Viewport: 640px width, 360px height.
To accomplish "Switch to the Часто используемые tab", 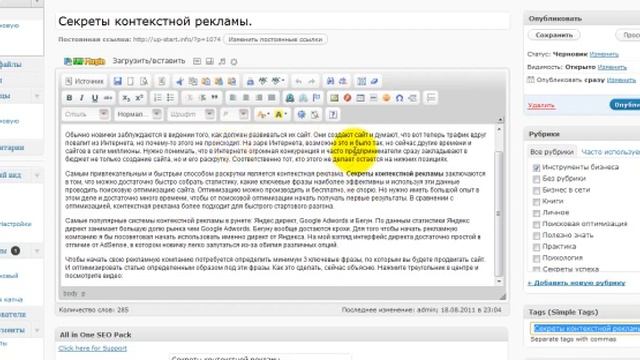I will pyautogui.click(x=611, y=152).
